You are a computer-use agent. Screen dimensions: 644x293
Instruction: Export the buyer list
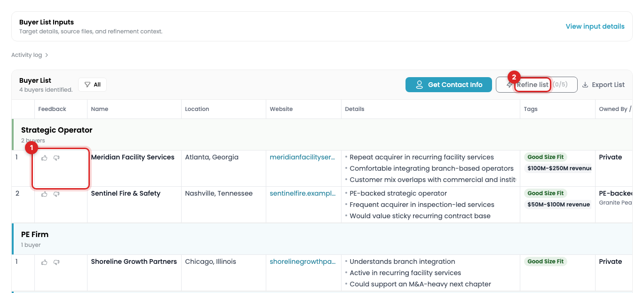click(604, 85)
